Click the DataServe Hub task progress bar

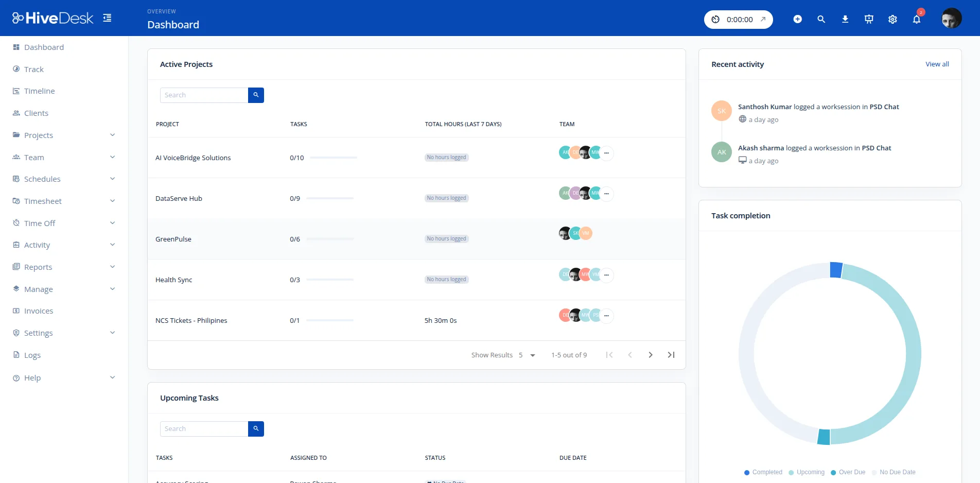(329, 198)
